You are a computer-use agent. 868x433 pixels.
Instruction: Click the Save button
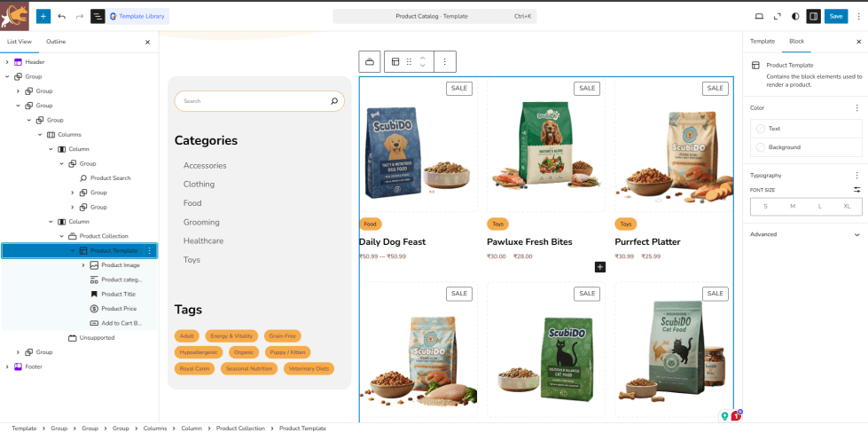coord(836,16)
